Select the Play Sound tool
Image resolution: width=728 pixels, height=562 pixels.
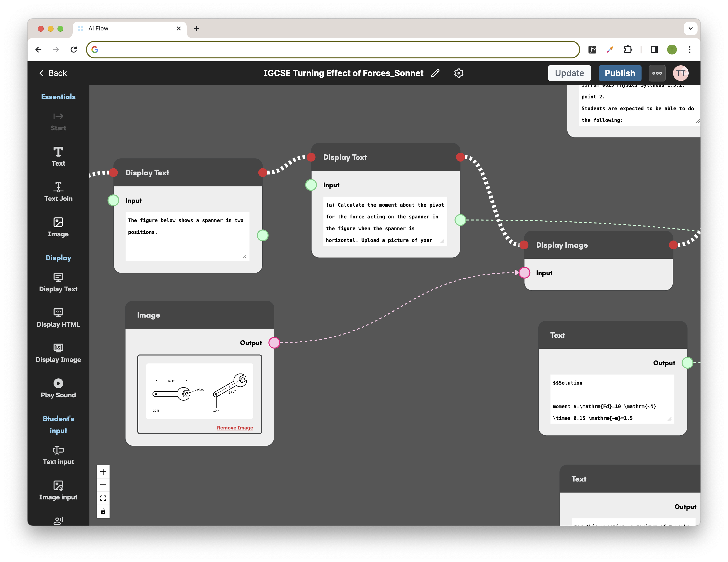58,388
